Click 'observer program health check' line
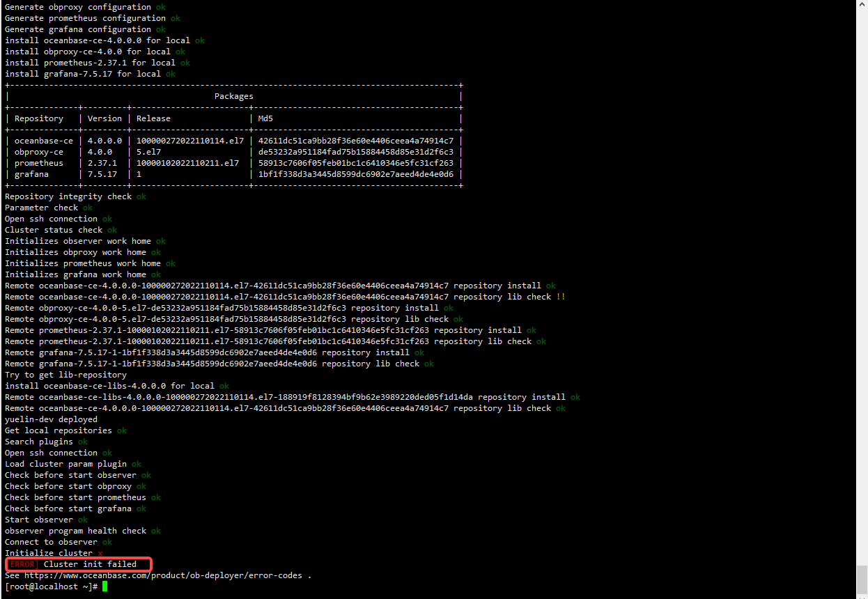Viewport: 868px width, 599px height. pos(83,531)
